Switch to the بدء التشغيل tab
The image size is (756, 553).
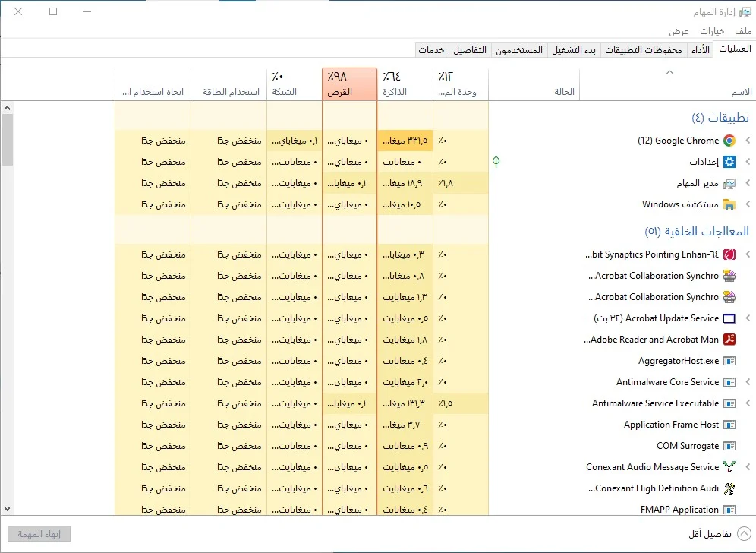574,49
